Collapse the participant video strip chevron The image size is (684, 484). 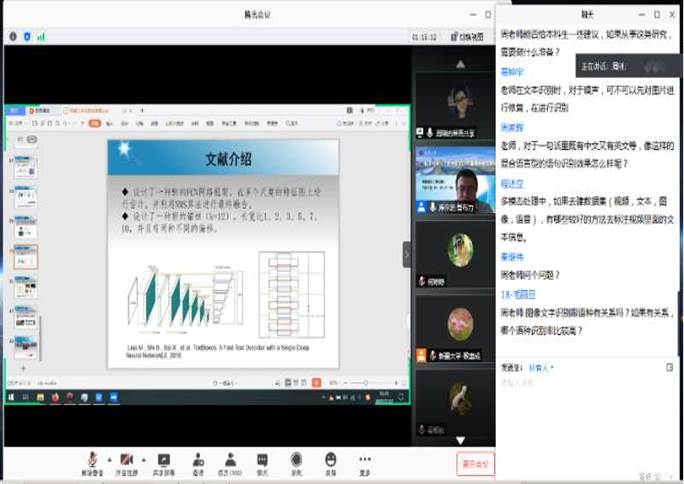click(x=407, y=254)
